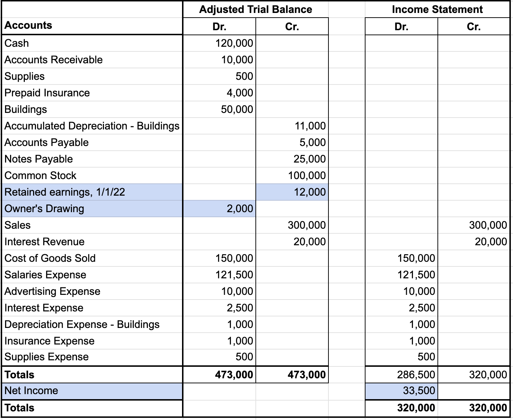
Task: Click the Cash debit cell showing 120,000
Action: 219,43
